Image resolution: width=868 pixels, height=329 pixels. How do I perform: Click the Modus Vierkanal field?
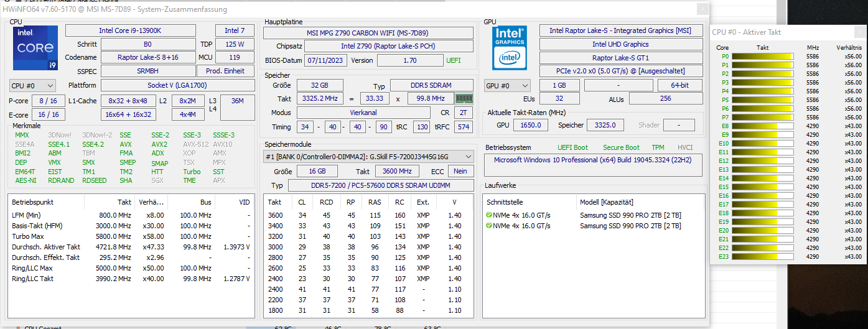pyautogui.click(x=363, y=113)
